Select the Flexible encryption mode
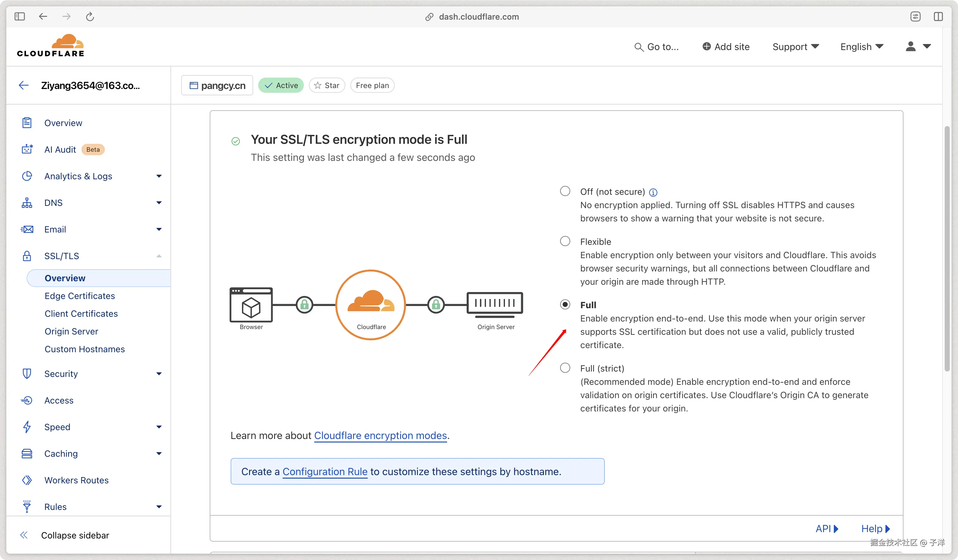This screenshot has width=958, height=560. [565, 241]
